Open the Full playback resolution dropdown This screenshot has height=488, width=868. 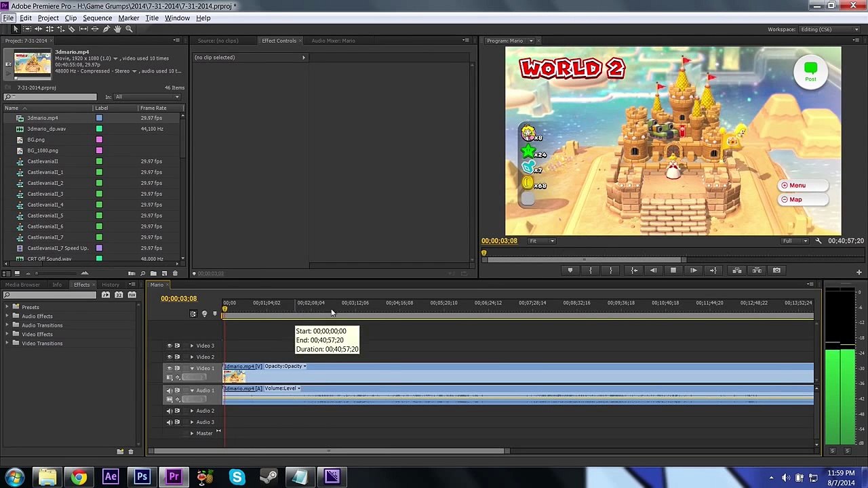coord(795,241)
